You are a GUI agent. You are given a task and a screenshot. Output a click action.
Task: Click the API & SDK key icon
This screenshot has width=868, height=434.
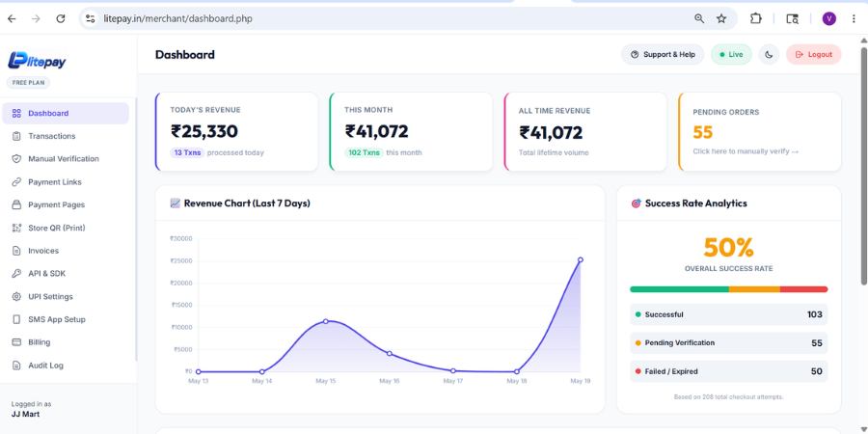tap(16, 274)
